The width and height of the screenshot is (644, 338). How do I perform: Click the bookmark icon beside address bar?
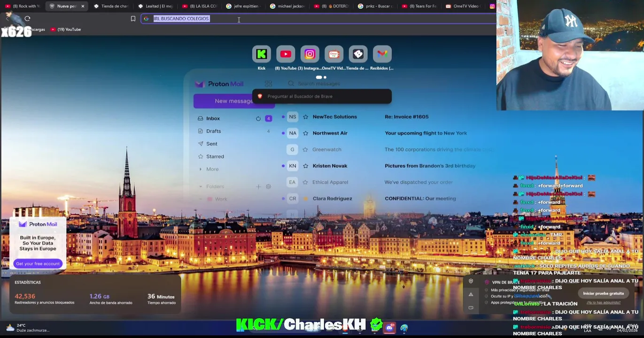(133, 19)
